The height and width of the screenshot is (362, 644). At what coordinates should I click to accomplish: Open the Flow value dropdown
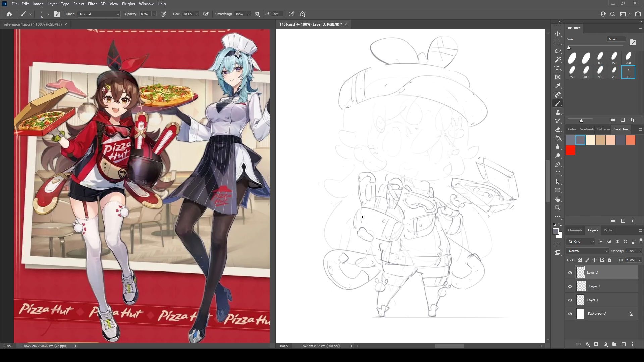pyautogui.click(x=197, y=14)
